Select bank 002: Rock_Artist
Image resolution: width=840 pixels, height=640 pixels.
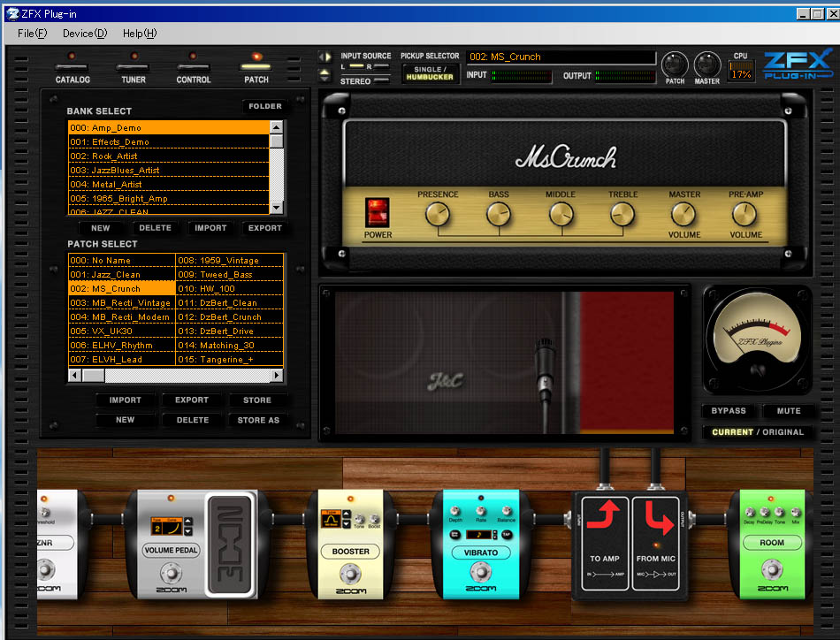pos(169,156)
